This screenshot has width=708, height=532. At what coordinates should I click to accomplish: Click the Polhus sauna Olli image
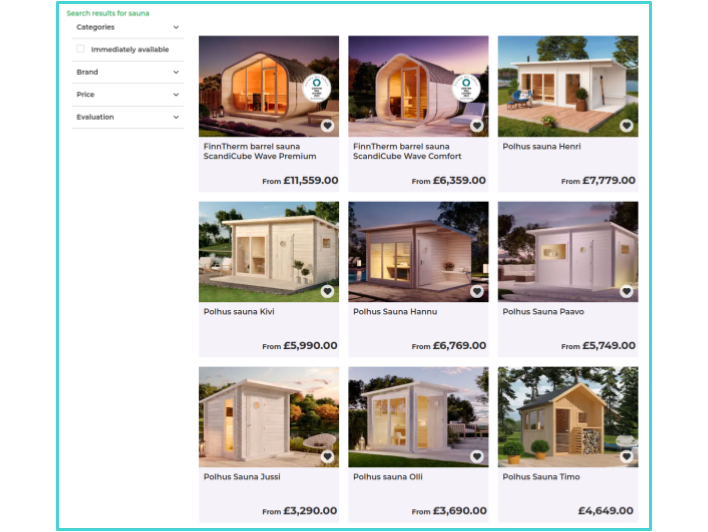[x=418, y=417]
